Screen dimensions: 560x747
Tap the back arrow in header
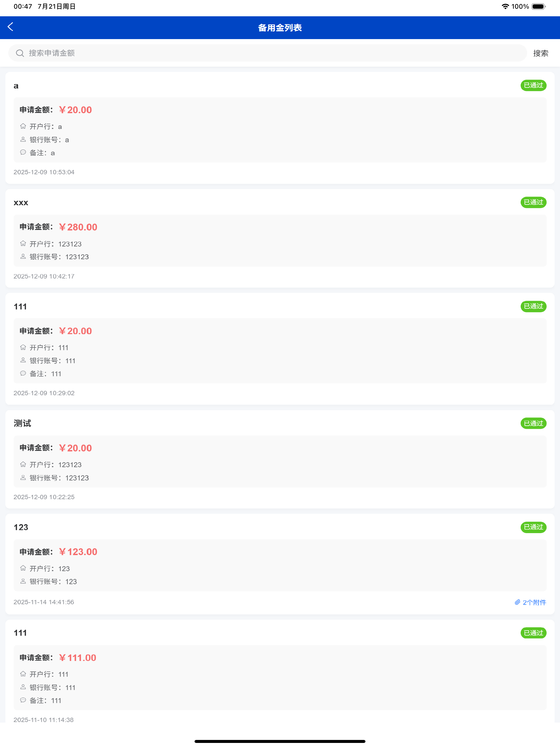pos(11,27)
